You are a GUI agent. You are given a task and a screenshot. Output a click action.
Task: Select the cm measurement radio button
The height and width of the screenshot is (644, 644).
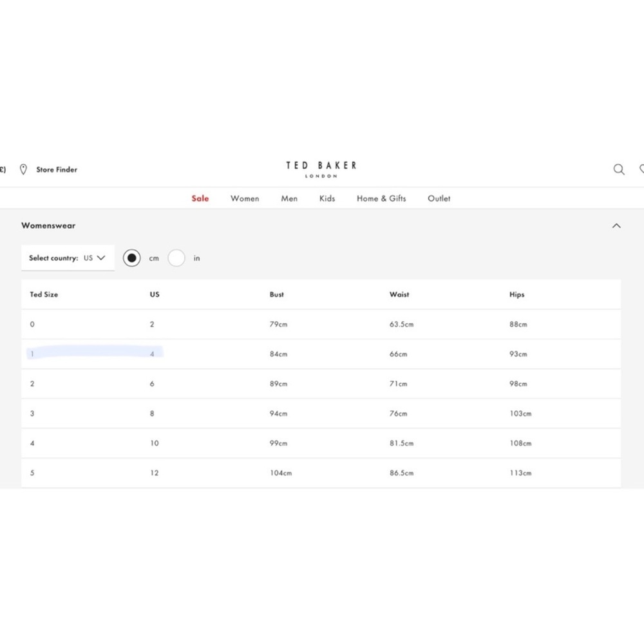[132, 258]
